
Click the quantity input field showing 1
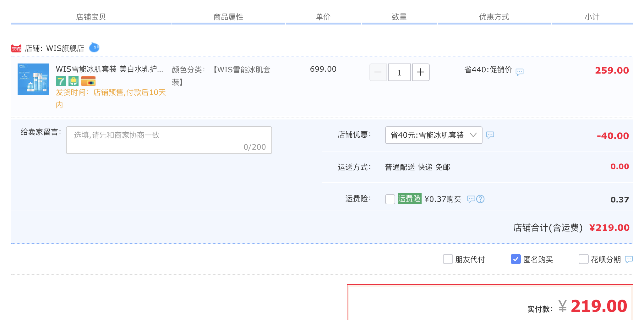(400, 72)
